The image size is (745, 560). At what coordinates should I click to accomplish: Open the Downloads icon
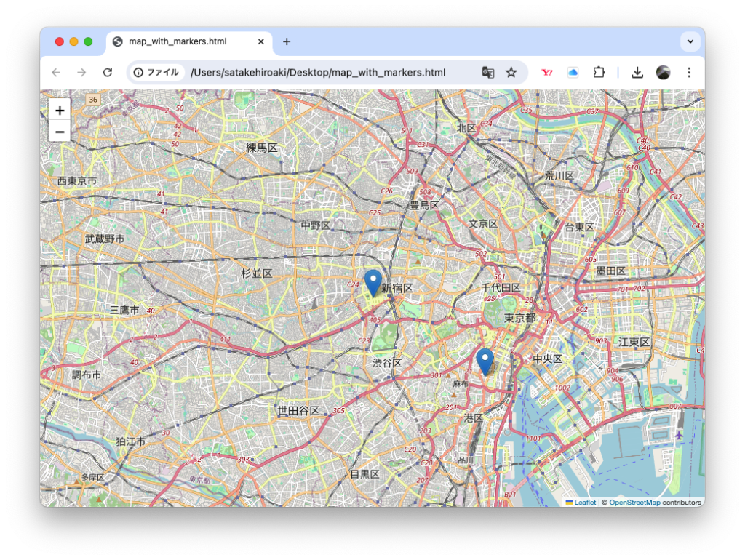pyautogui.click(x=637, y=72)
